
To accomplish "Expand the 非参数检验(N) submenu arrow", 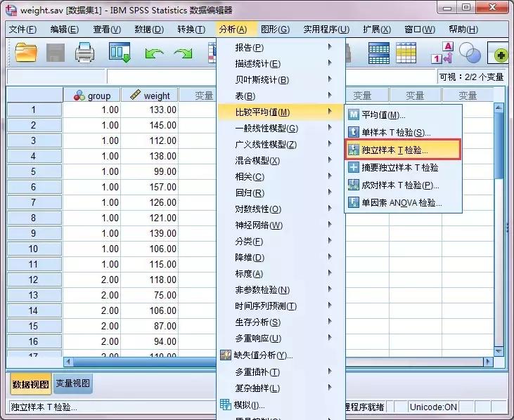I will 330,289.
